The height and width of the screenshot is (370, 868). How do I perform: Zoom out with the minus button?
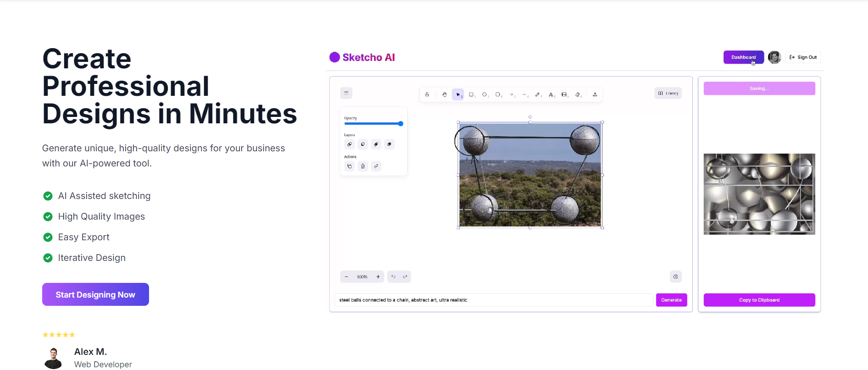pos(346,277)
